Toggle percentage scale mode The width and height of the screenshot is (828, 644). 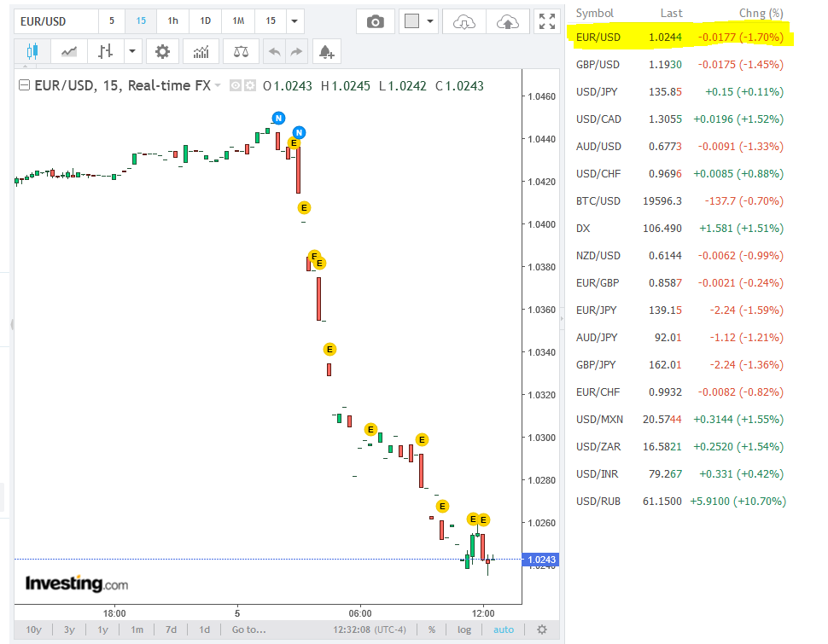tap(432, 629)
